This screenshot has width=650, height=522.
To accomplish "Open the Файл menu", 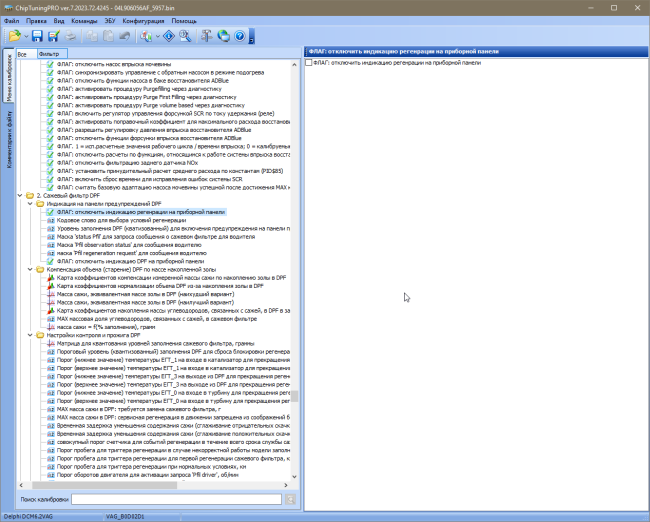I will point(11,21).
